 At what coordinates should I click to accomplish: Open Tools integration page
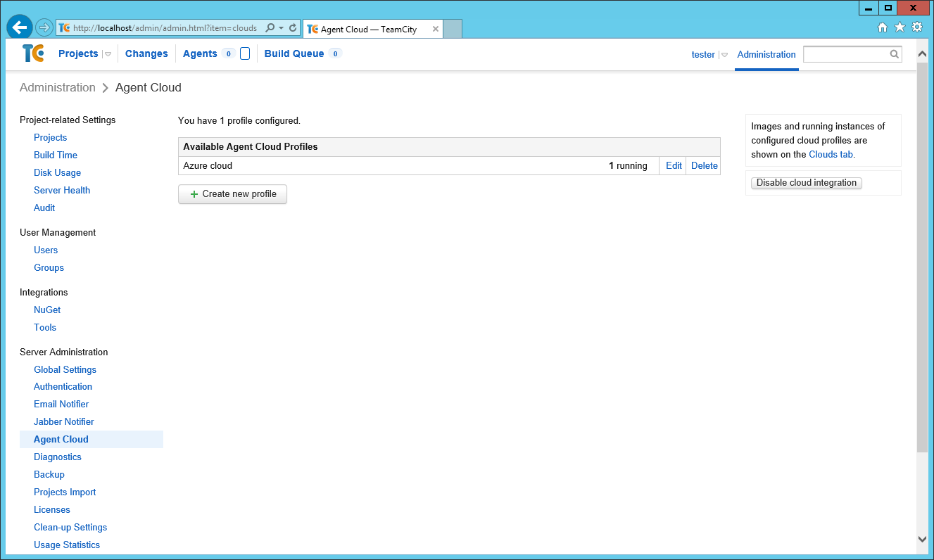pos(45,327)
